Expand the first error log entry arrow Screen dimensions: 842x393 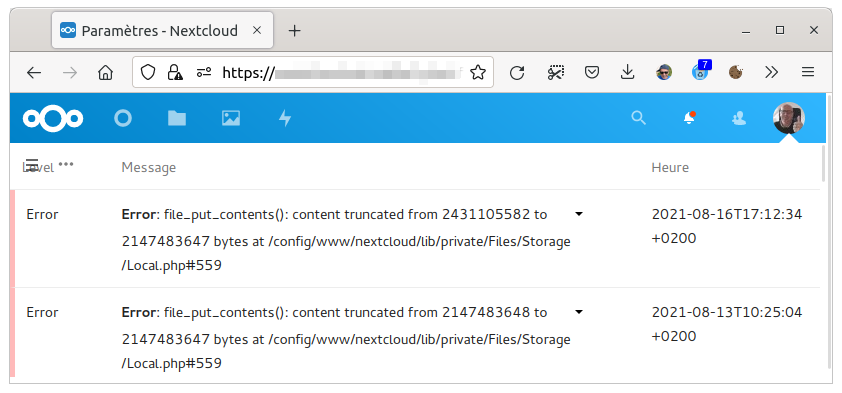pyautogui.click(x=579, y=214)
